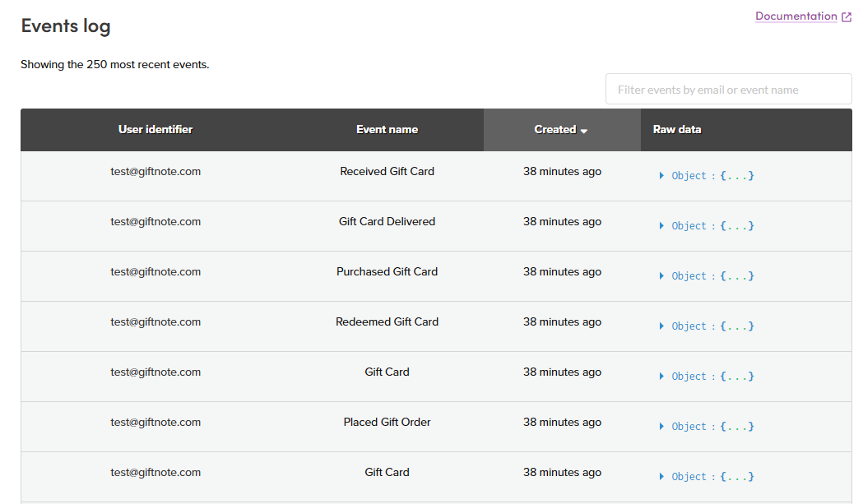Click '38 minutes ago' in Redeemed Gift Card row
The width and height of the screenshot is (863, 504).
(562, 321)
